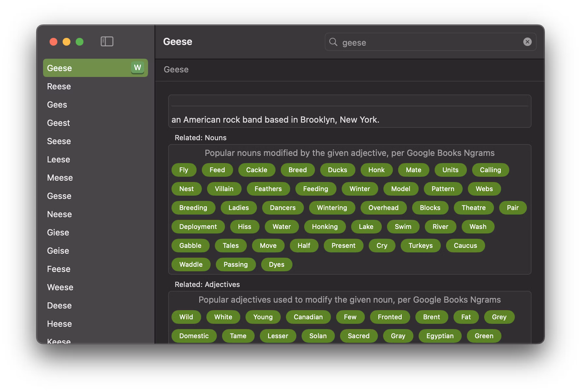
Task: Select Giese in the sidebar list
Action: click(96, 233)
